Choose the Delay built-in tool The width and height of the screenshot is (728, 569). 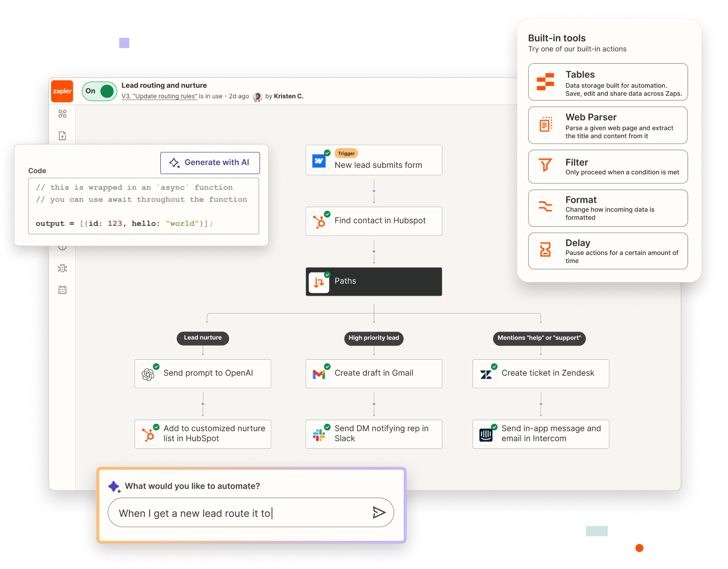pos(608,251)
